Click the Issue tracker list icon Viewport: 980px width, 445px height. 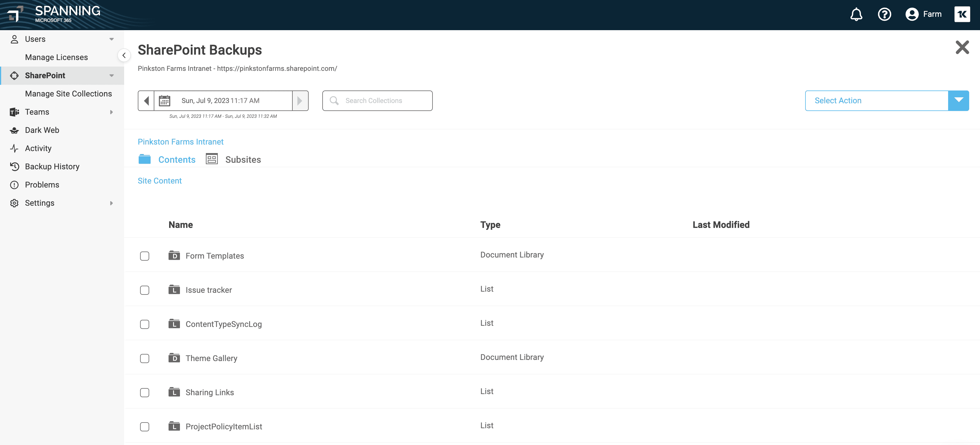174,289
